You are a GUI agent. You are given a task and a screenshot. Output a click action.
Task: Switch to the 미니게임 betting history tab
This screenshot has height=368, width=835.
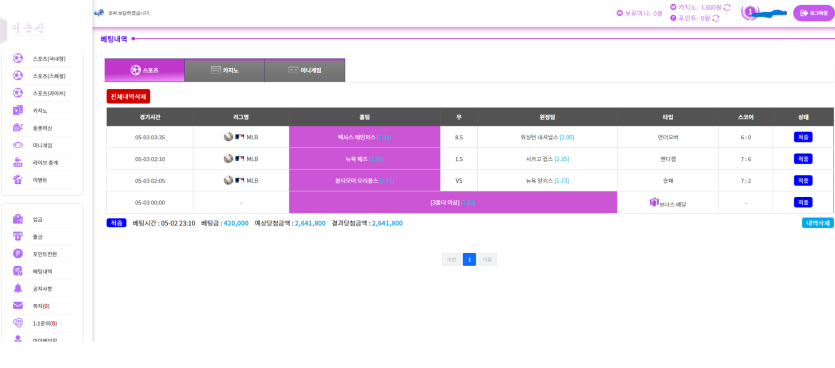point(305,70)
